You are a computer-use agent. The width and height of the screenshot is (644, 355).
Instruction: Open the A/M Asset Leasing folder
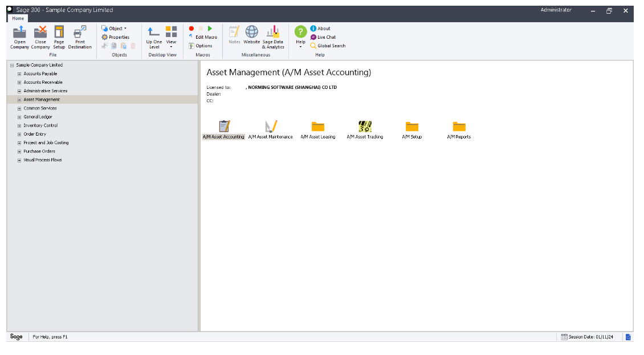[318, 126]
